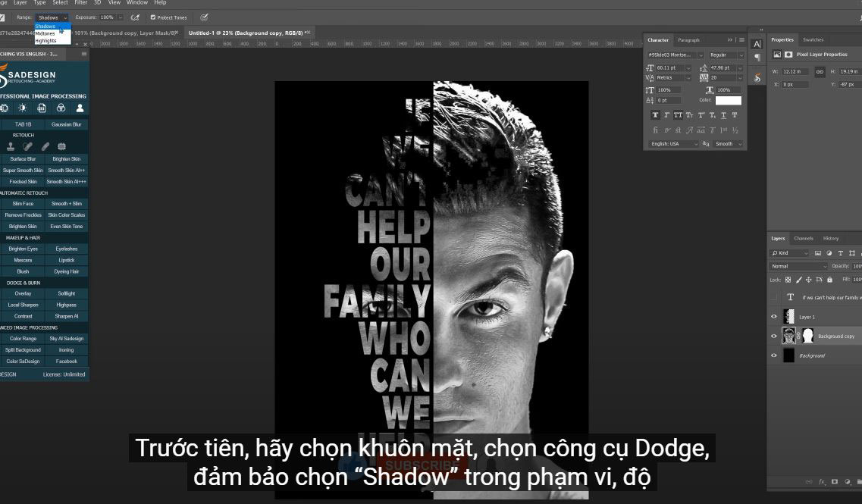Viewport: 862px width, 504px height.
Task: Click the Underline text style icon
Action: [723, 115]
